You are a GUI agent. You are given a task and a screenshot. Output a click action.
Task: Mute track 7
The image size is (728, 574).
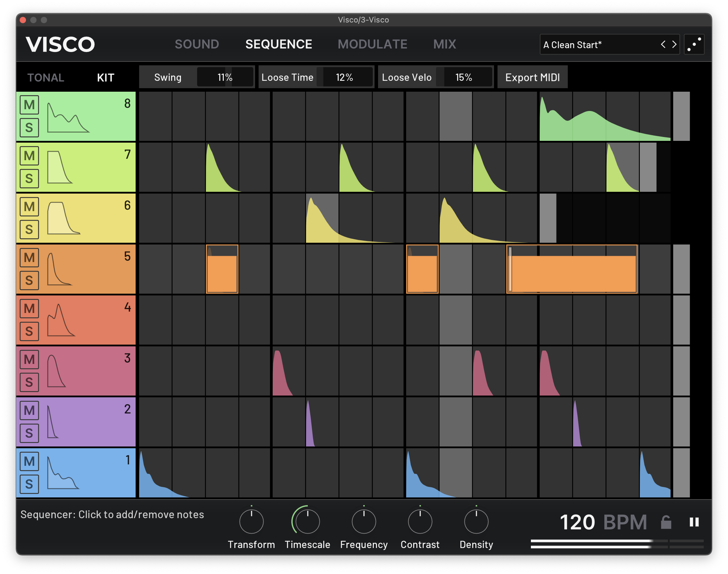[x=29, y=156]
